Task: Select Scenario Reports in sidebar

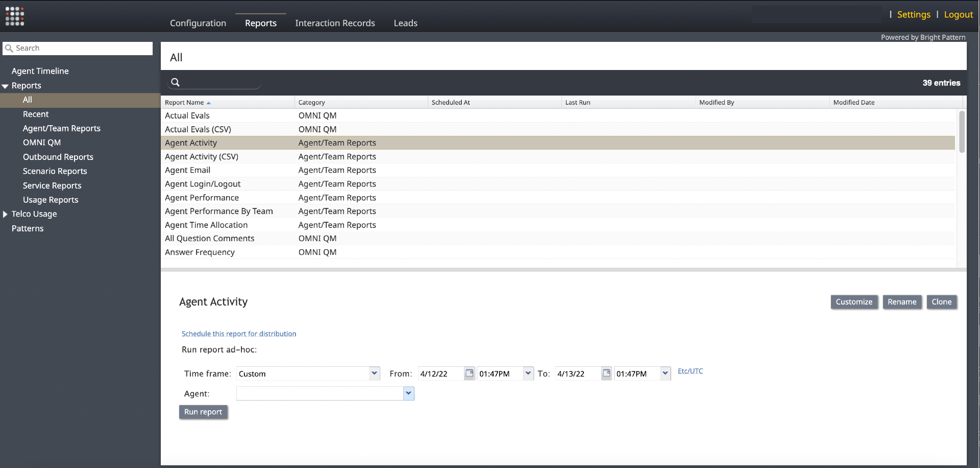Action: (55, 171)
